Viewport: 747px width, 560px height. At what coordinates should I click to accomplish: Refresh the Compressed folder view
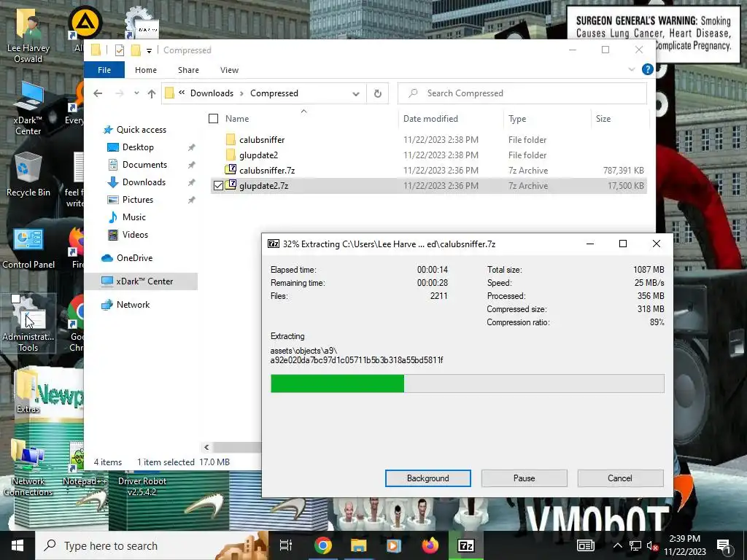pos(377,93)
